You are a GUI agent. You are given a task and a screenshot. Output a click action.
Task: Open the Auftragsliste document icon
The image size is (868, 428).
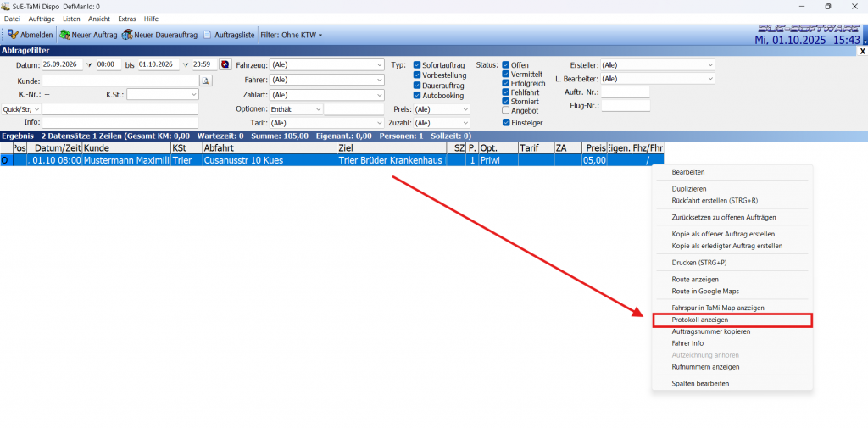207,35
